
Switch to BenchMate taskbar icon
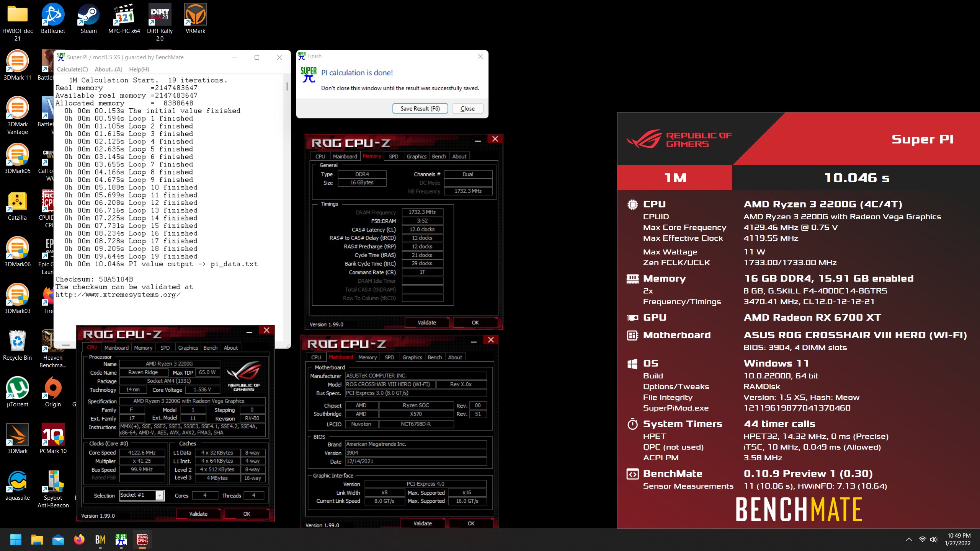coord(100,540)
